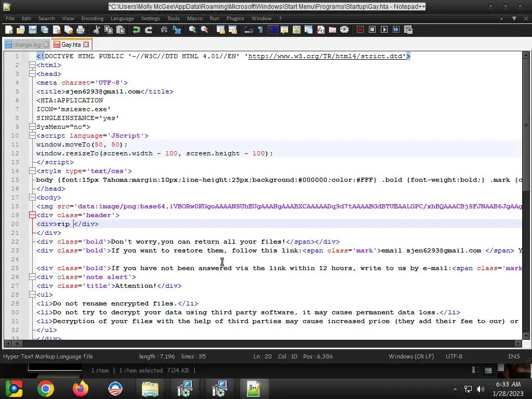Click the Save All toolbar icon
Viewport: 532px width, 399px height.
coord(45,30)
